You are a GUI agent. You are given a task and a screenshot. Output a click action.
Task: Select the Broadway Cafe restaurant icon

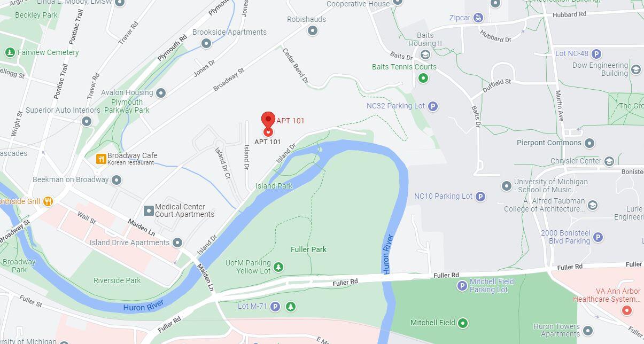click(x=100, y=159)
